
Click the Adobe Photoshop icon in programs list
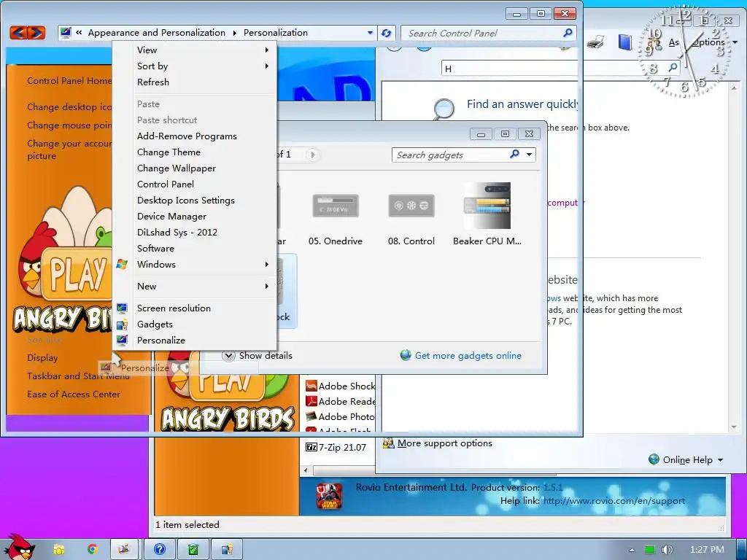(311, 416)
